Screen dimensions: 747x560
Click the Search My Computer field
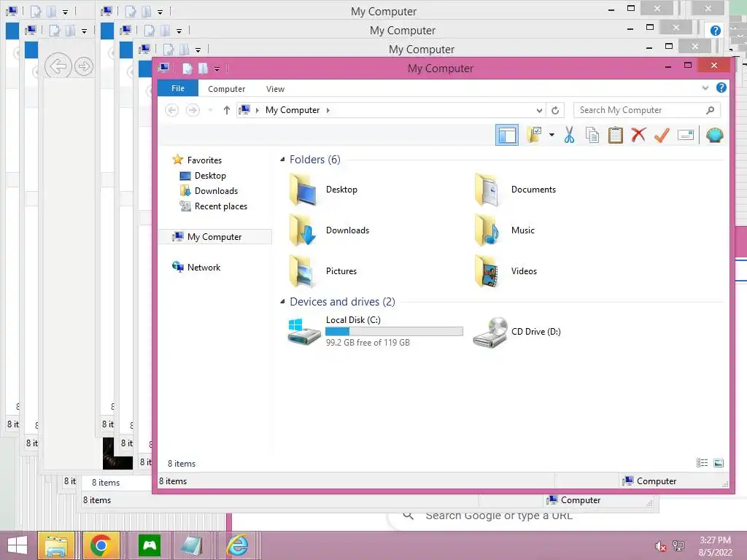(646, 110)
